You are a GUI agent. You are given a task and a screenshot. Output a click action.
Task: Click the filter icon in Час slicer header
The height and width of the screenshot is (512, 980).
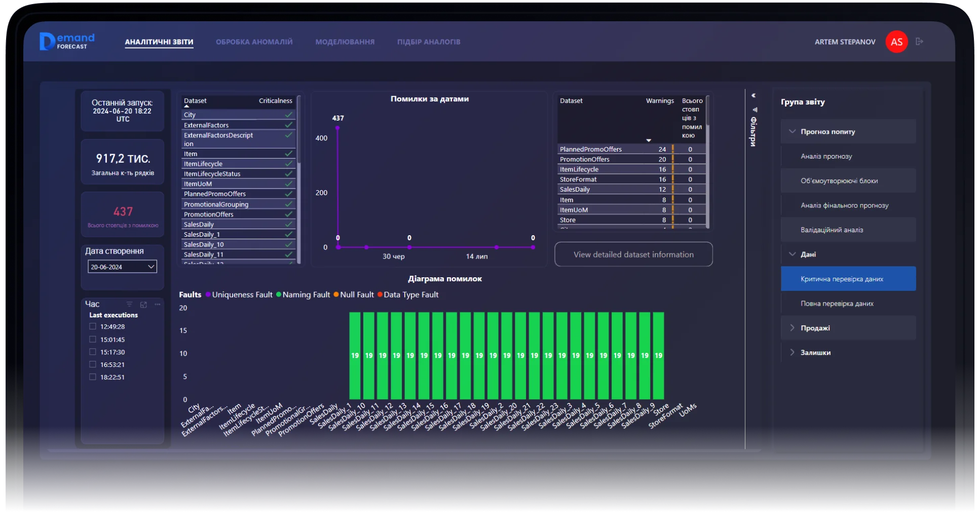pyautogui.click(x=130, y=304)
